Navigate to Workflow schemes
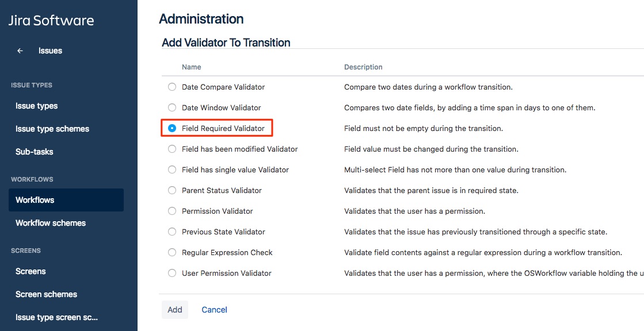644x331 pixels. click(x=51, y=223)
